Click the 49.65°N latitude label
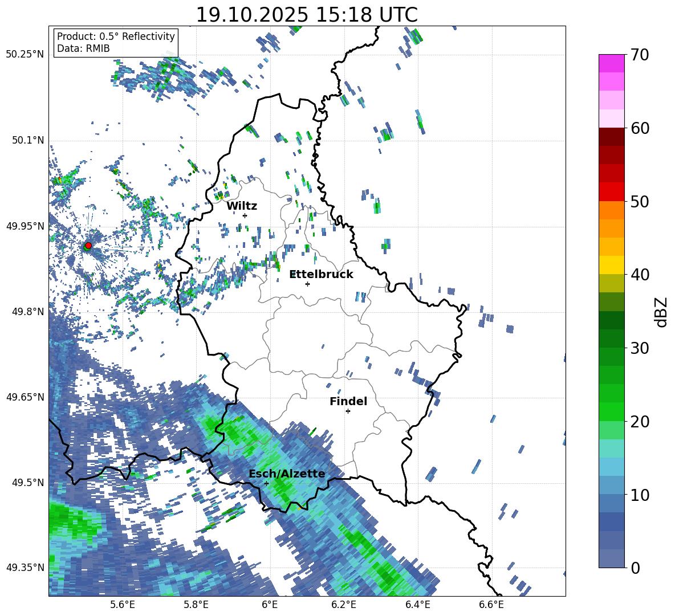Viewport: 675px width, 616px height. pyautogui.click(x=25, y=397)
